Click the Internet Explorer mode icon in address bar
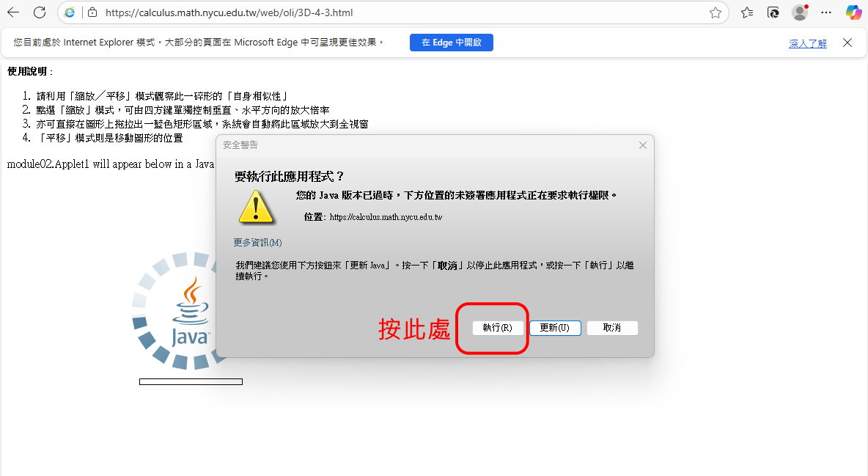Image resolution: width=868 pixels, height=476 pixels. (x=70, y=12)
